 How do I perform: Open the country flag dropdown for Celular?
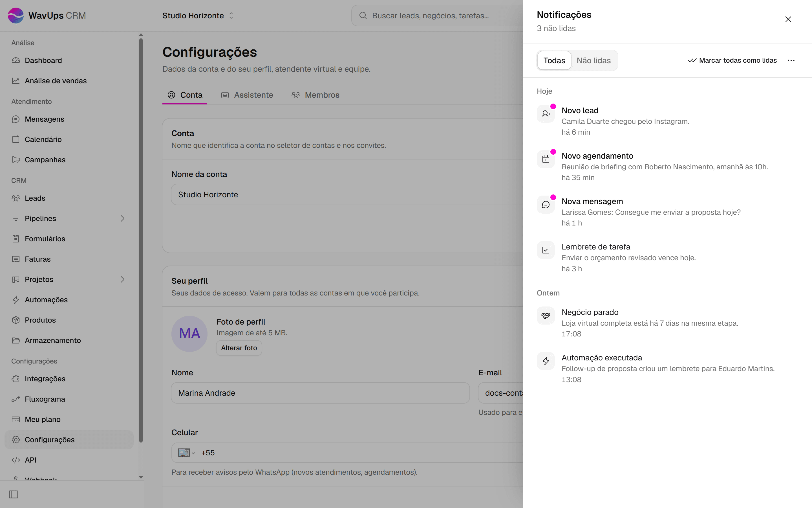[187, 453]
